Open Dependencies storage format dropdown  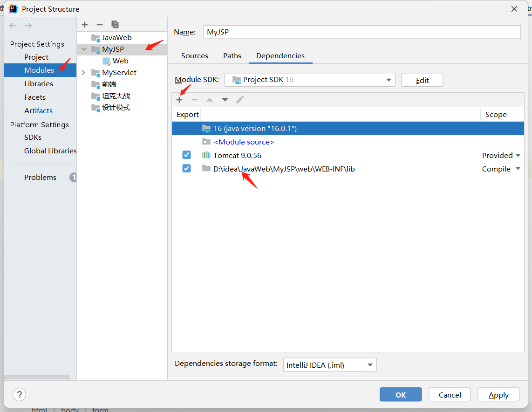[330, 365]
